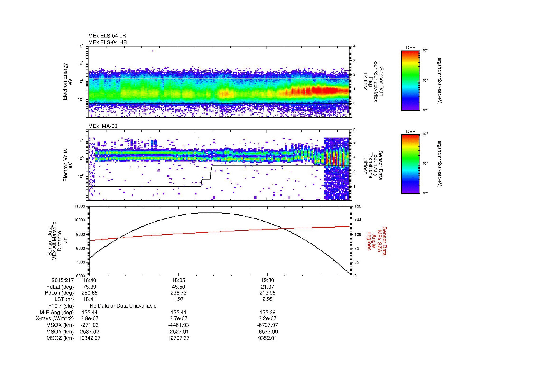Click 'No Data or Data Unavailable' text

(x=123, y=306)
